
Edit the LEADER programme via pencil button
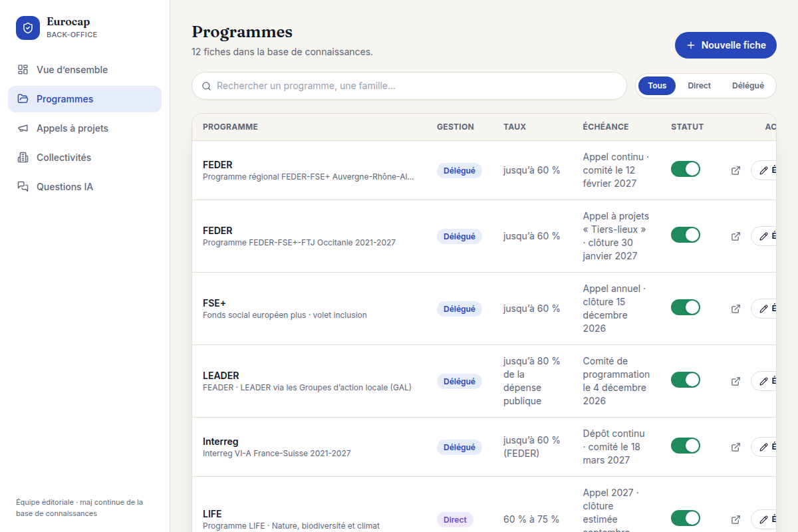click(764, 381)
